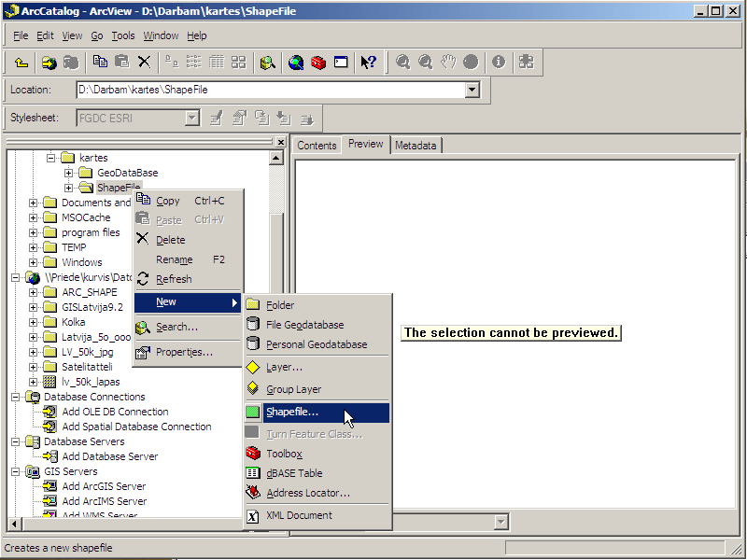This screenshot has height=560, width=747.
Task: Switch to Large Icons view
Action: (172, 63)
